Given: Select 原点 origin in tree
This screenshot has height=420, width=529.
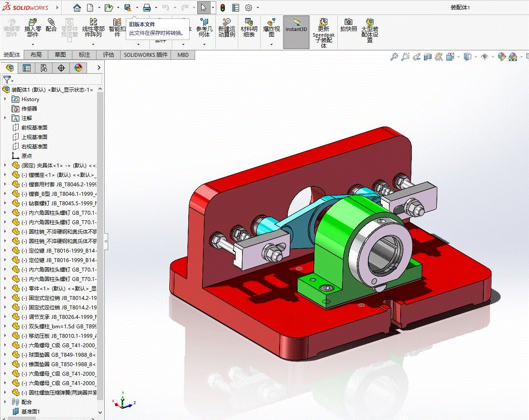Looking at the screenshot, I should (27, 156).
